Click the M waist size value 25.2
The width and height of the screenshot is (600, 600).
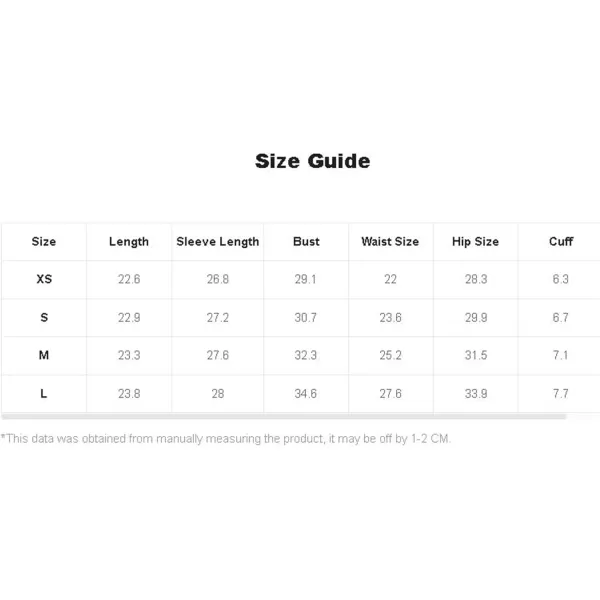click(x=390, y=355)
